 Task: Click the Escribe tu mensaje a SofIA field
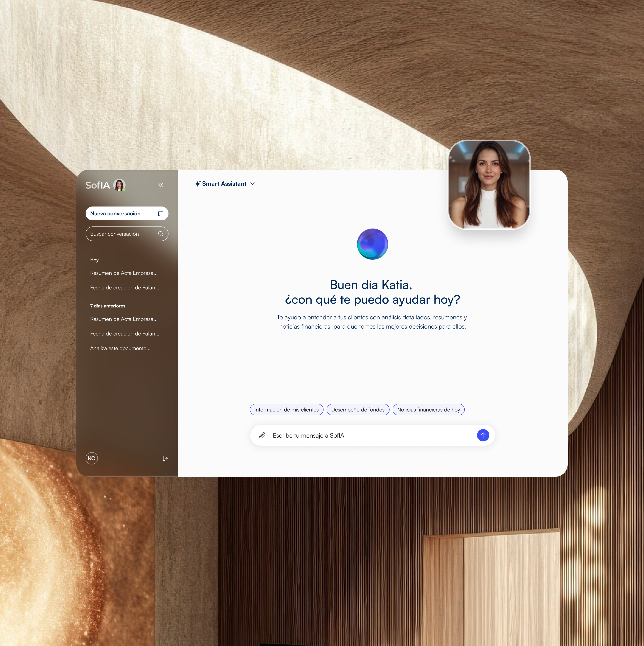[372, 435]
